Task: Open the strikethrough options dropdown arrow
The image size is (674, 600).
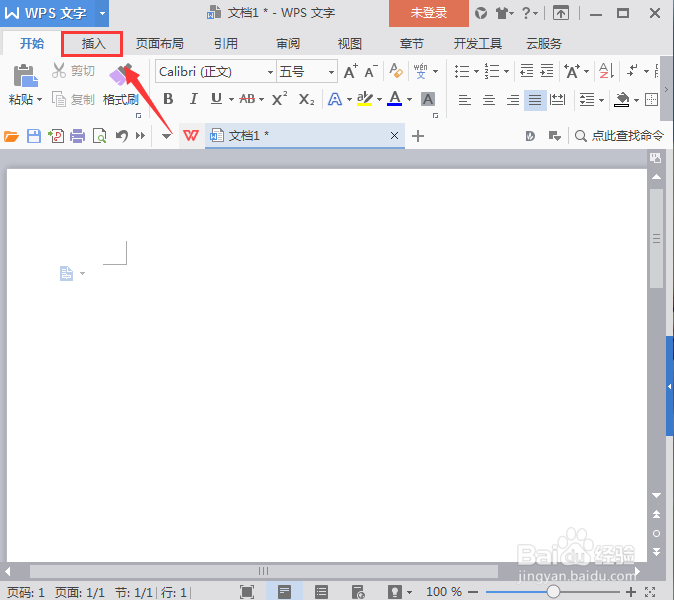Action: [261, 100]
